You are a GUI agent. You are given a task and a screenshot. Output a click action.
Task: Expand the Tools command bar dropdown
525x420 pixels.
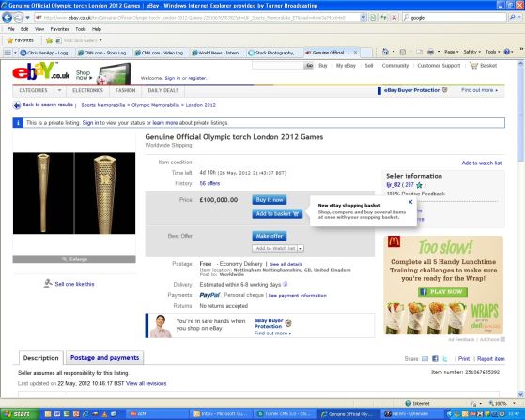(492, 52)
